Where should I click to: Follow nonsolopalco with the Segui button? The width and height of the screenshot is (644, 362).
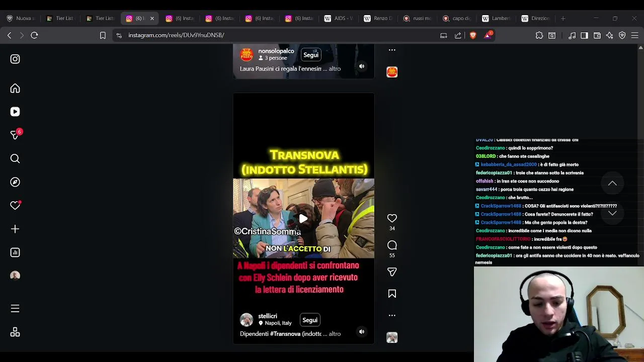click(311, 55)
